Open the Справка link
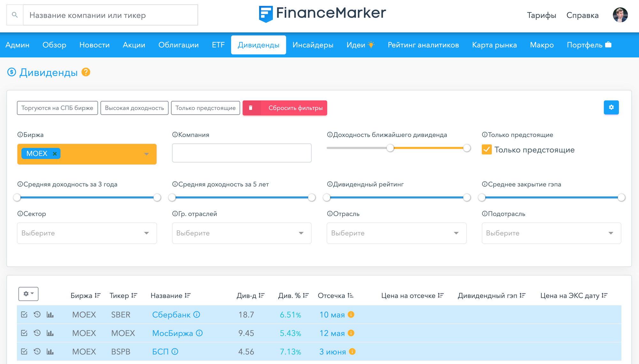This screenshot has height=364, width=639. 582,15
